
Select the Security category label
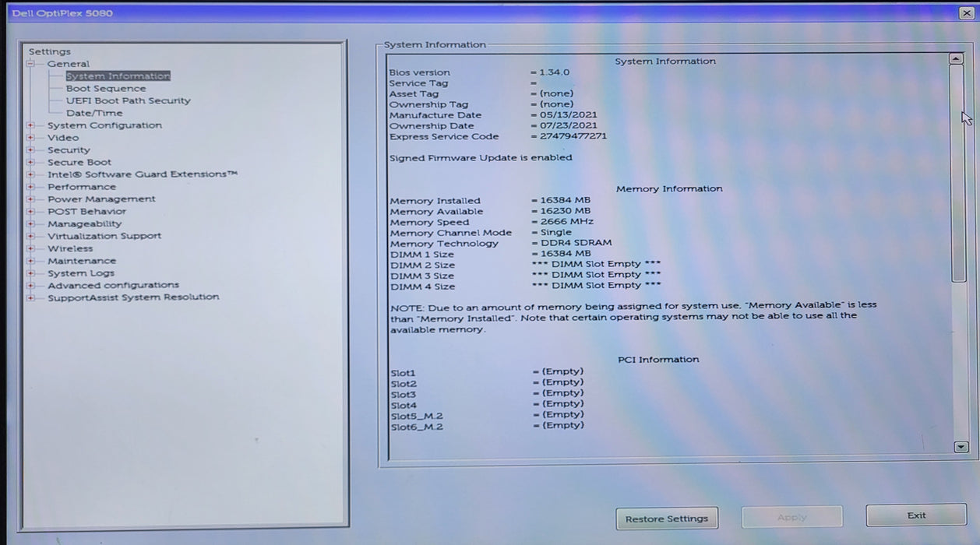click(x=69, y=150)
